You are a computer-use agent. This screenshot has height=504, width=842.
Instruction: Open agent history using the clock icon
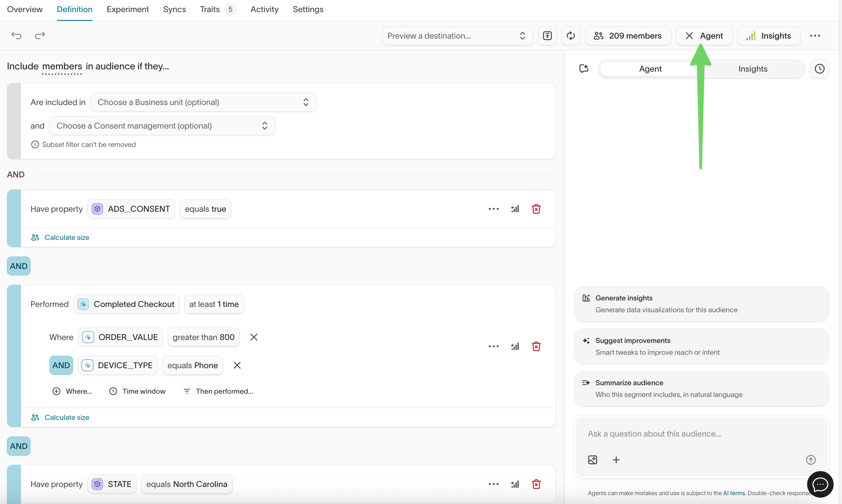[x=820, y=69]
